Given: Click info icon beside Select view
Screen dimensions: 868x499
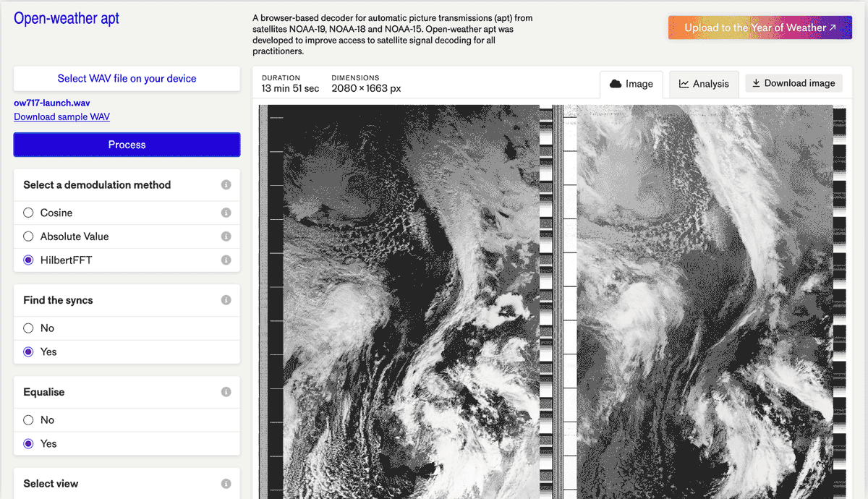Looking at the screenshot, I should (x=226, y=484).
